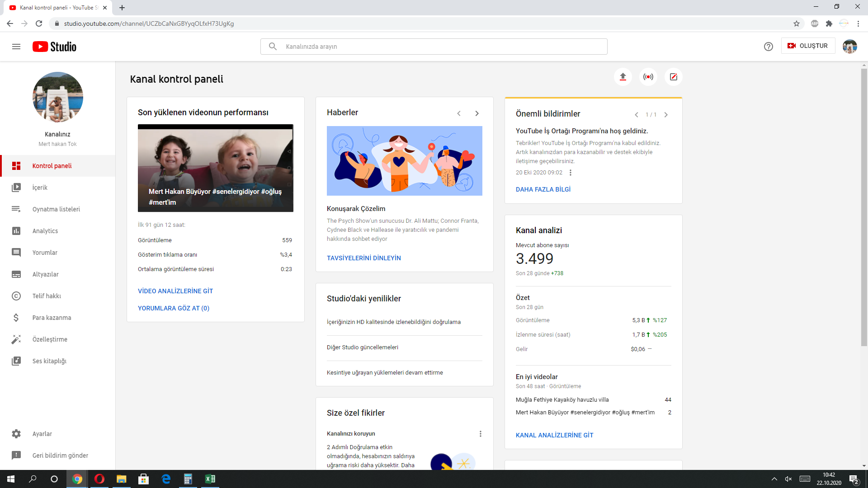
Task: Focus the Kanalınızda arayın search field
Action: pyautogui.click(x=434, y=47)
